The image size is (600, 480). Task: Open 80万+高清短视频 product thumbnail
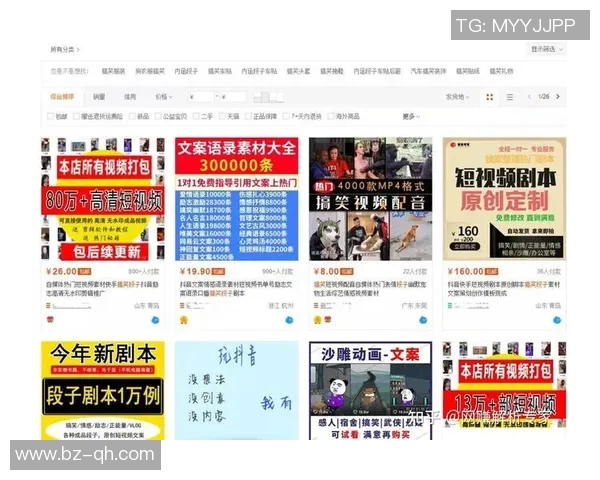tap(103, 199)
